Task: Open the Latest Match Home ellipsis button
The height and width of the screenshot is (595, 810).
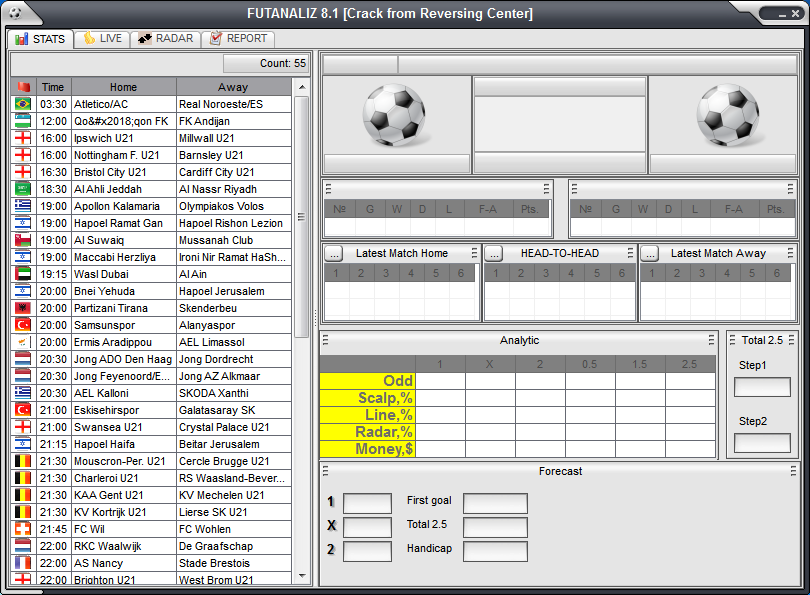Action: (x=334, y=254)
